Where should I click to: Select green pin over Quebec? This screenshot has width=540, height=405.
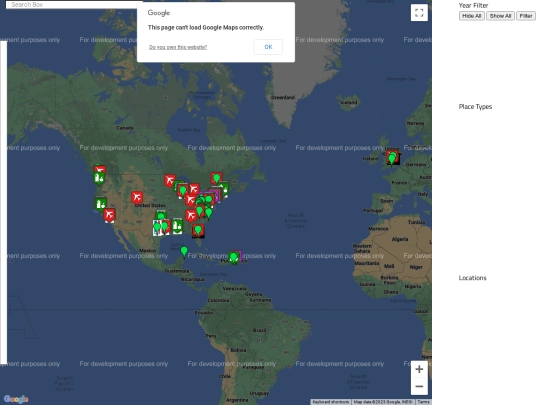pyautogui.click(x=216, y=178)
